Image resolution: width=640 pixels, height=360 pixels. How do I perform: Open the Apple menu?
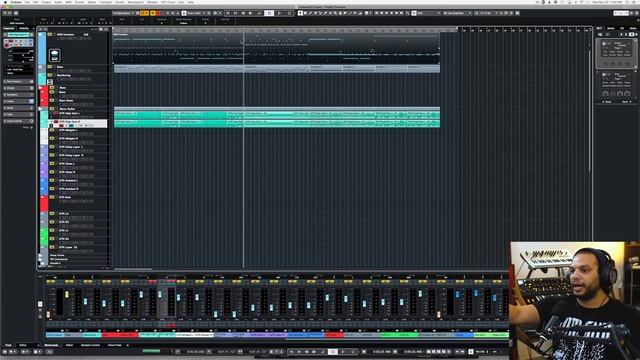coord(5,2)
